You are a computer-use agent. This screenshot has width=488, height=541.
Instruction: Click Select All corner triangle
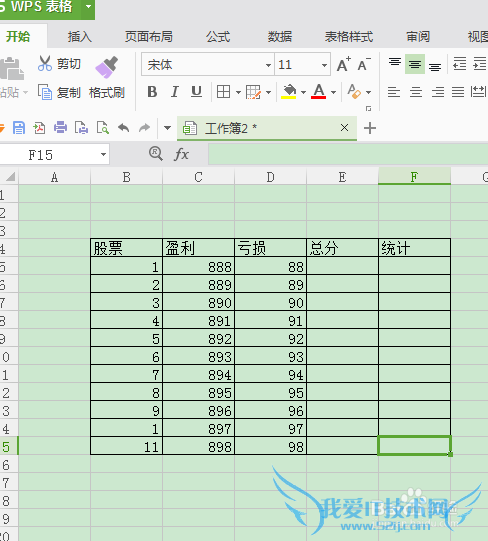coord(10,176)
